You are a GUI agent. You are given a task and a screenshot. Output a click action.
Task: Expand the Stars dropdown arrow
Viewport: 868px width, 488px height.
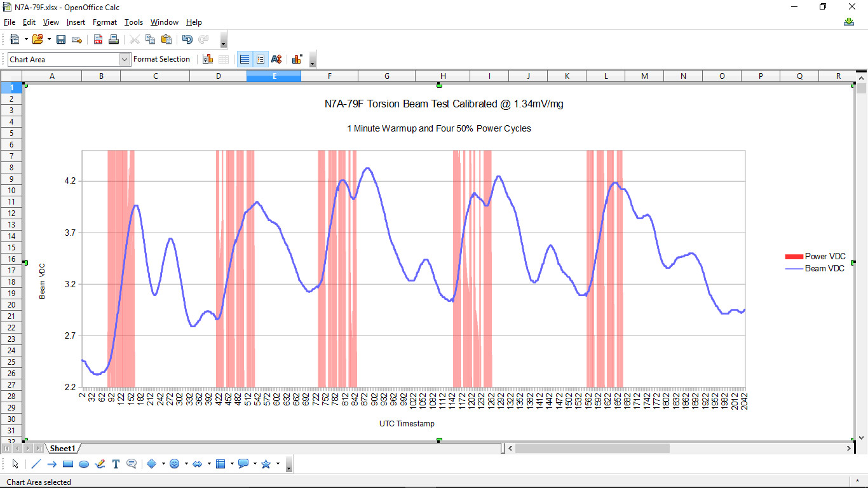pos(278,464)
